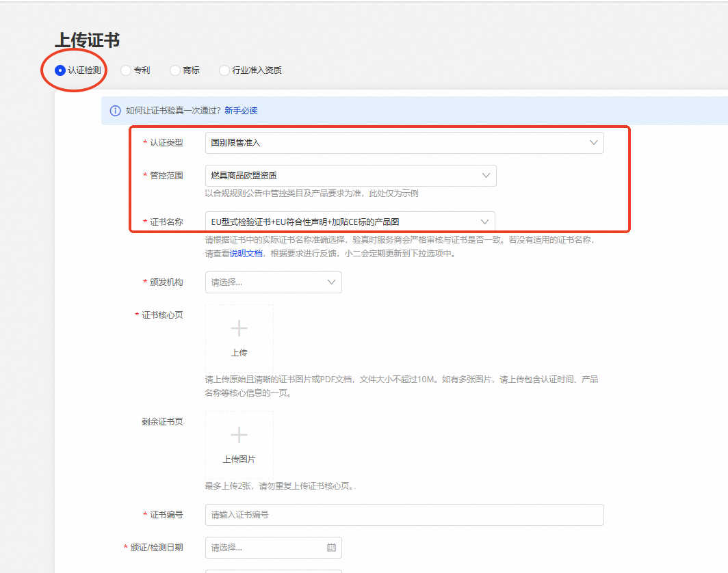Viewport: 728px width, 573px height.
Task: Open the 颁发机构 请选择 dropdown
Action: (273, 282)
